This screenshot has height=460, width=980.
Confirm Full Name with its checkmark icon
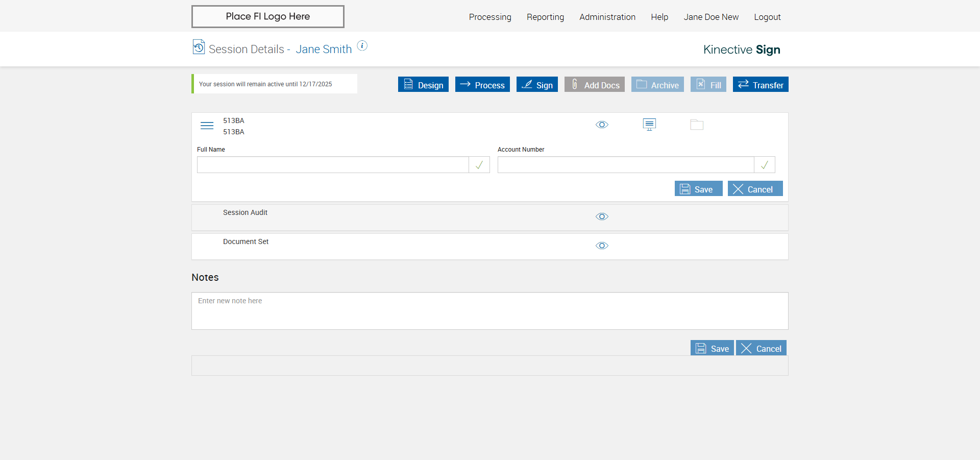tap(479, 165)
